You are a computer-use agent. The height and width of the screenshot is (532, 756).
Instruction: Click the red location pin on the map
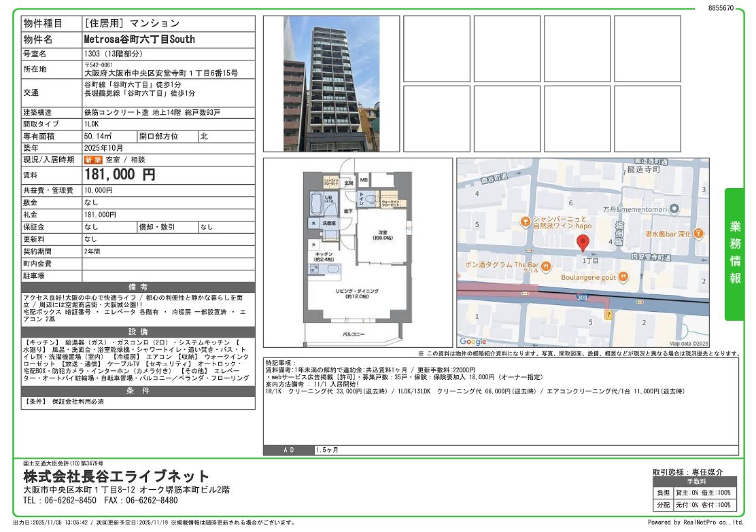point(582,243)
